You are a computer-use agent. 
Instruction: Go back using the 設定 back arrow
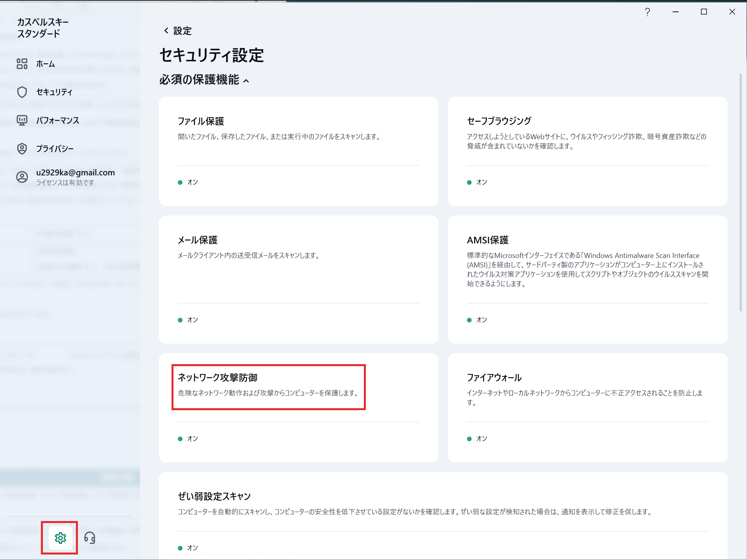coord(166,31)
